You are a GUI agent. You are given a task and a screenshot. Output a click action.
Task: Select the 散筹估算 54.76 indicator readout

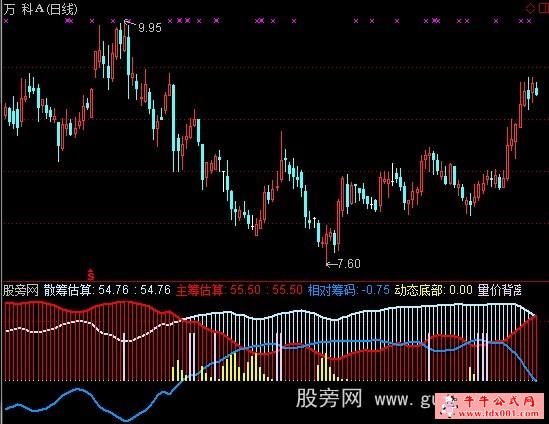click(107, 290)
